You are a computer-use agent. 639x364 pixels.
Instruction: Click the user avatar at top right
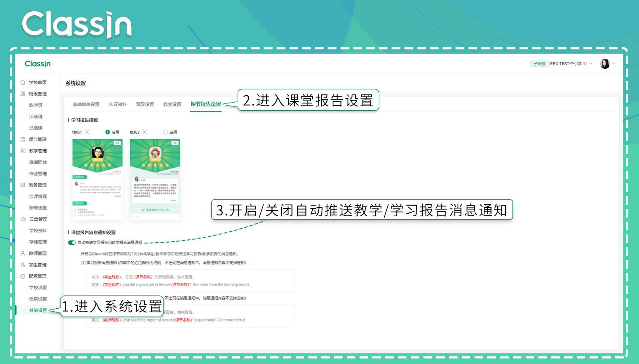(605, 64)
